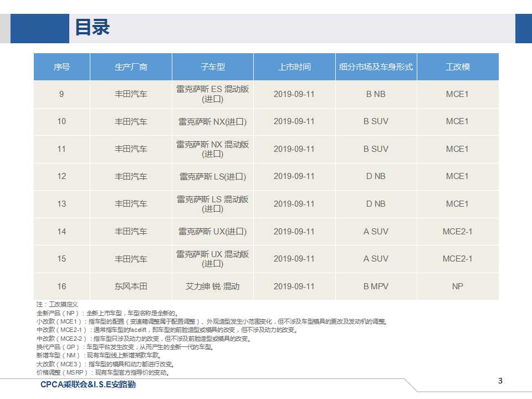Click the A SUV cell in row 15
This screenshot has height=399, width=532.
click(376, 259)
